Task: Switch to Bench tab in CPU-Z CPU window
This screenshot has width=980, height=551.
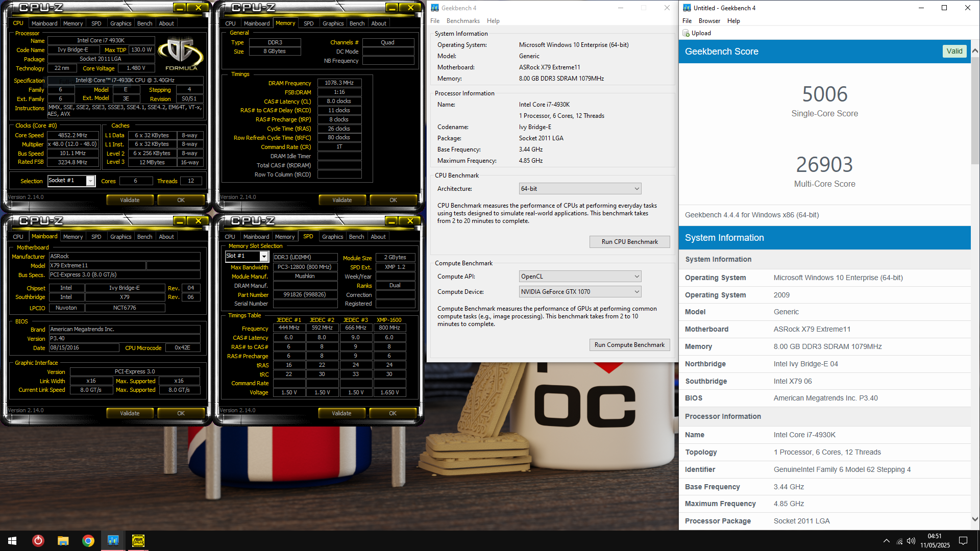Action: 145,23
